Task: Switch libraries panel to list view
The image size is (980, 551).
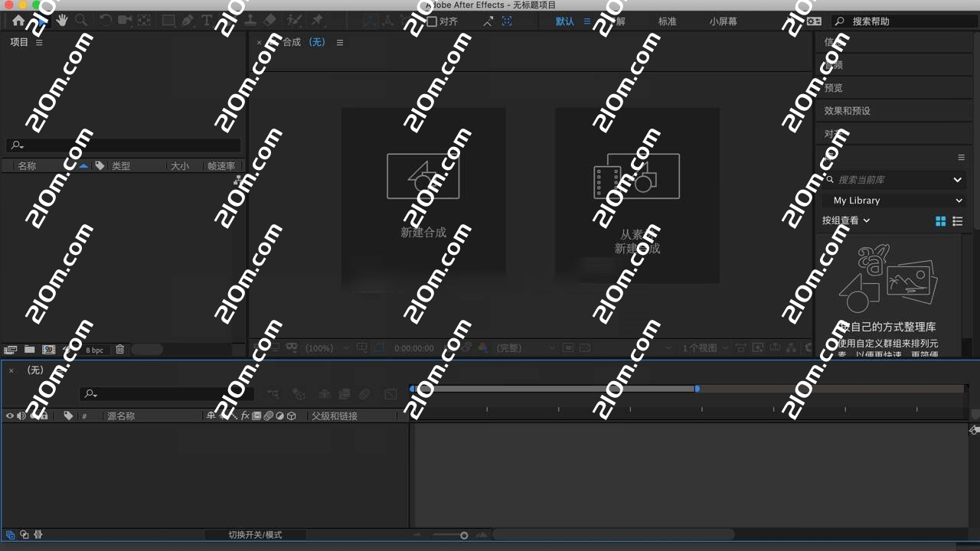Action: 958,221
